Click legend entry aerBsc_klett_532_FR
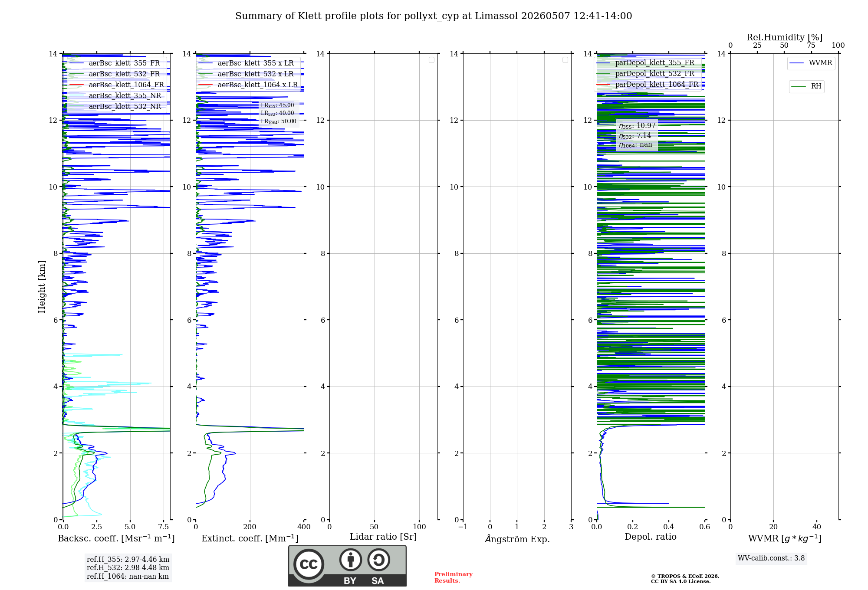The height and width of the screenshot is (590, 868). [115, 74]
